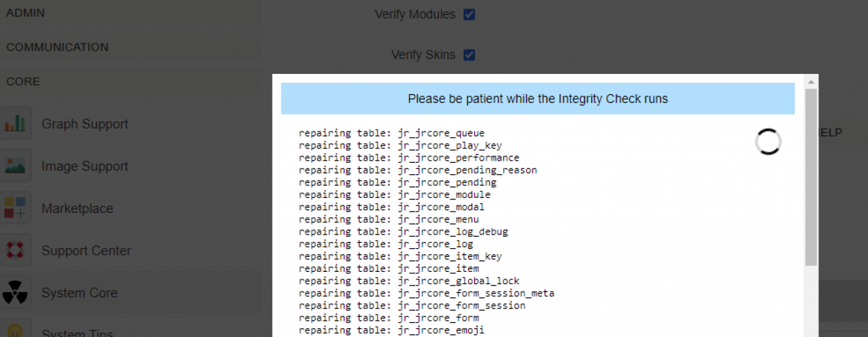The image size is (868, 337).
Task: Click the loading spinner in the modal
Action: tap(768, 142)
